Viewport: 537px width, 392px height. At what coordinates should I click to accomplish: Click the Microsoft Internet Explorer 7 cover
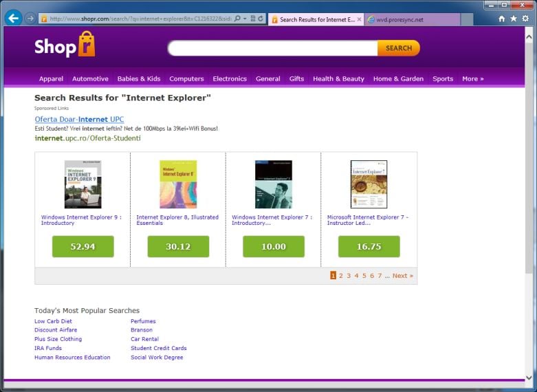click(369, 184)
